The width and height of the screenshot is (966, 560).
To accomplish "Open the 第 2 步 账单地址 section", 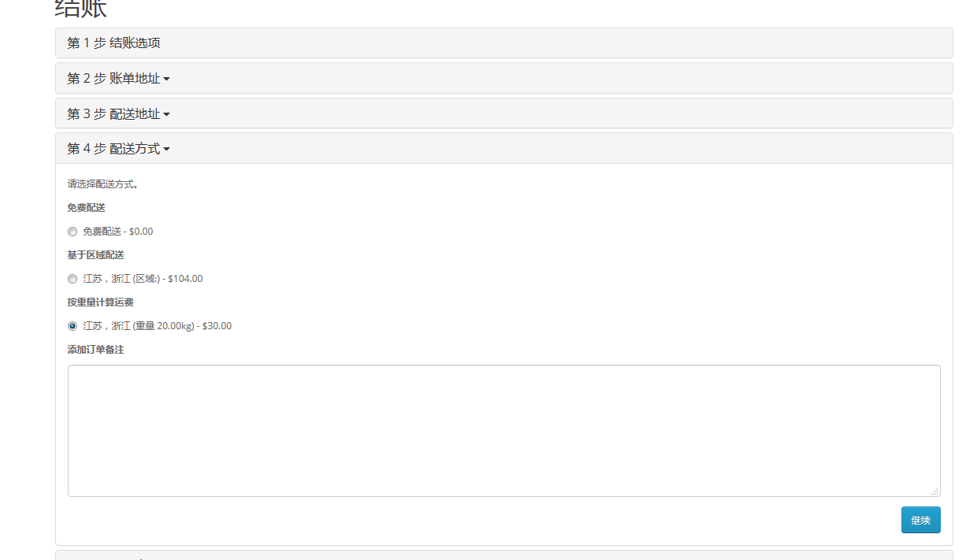I will coord(118,79).
